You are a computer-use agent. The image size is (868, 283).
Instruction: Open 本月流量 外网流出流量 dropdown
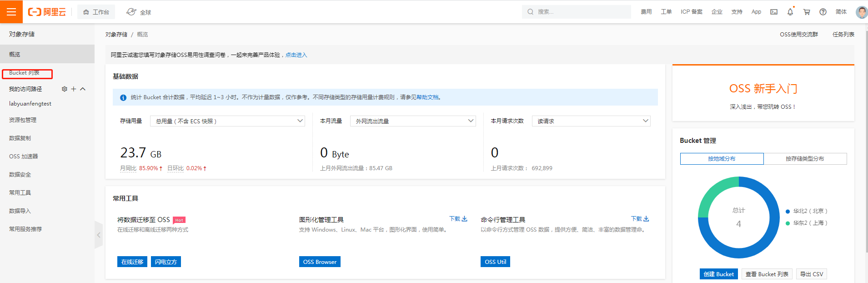click(413, 121)
